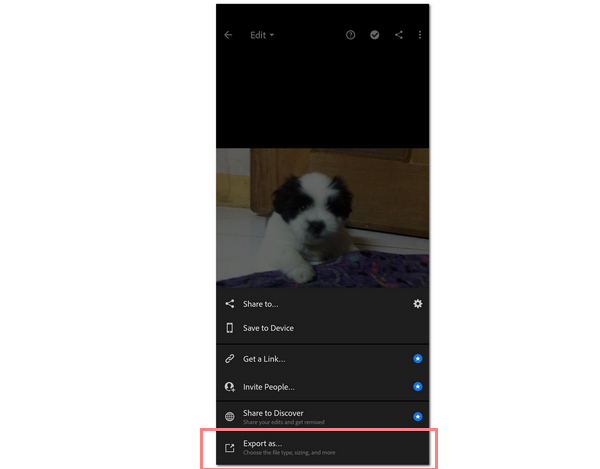The image size is (600, 469).
Task: Tap the add-person icon beside Invite People
Action: [230, 387]
